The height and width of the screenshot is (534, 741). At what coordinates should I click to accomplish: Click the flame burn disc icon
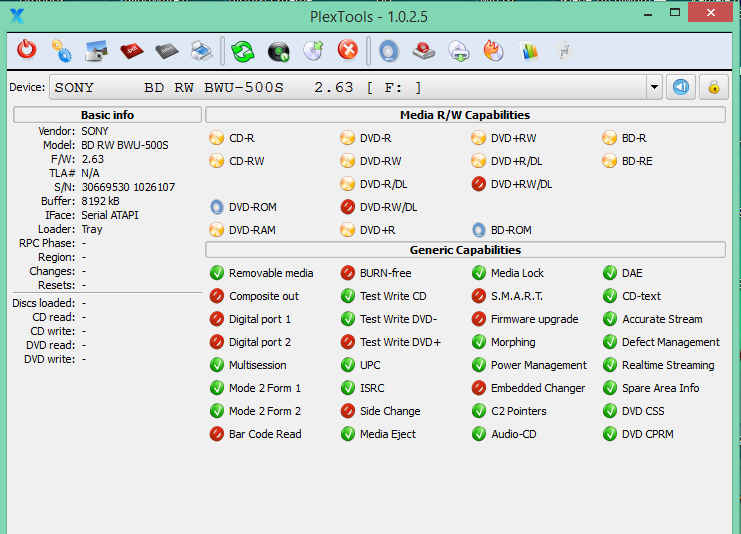pyautogui.click(x=494, y=51)
